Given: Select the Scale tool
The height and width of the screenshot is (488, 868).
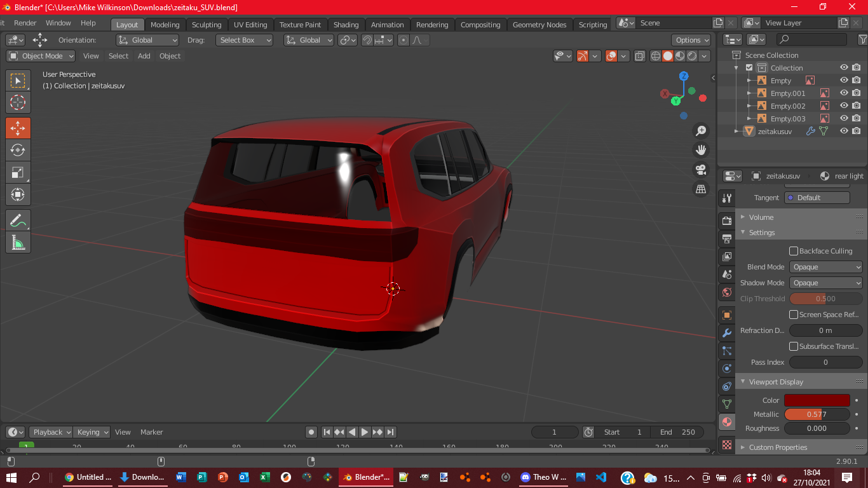Looking at the screenshot, I should click(x=18, y=172).
